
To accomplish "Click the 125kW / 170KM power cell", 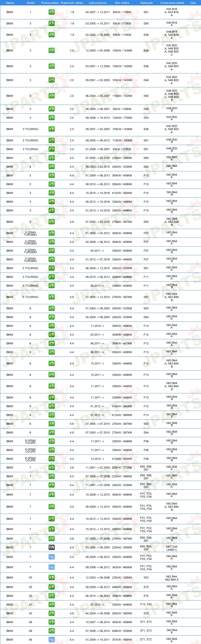I will click(x=122, y=118).
